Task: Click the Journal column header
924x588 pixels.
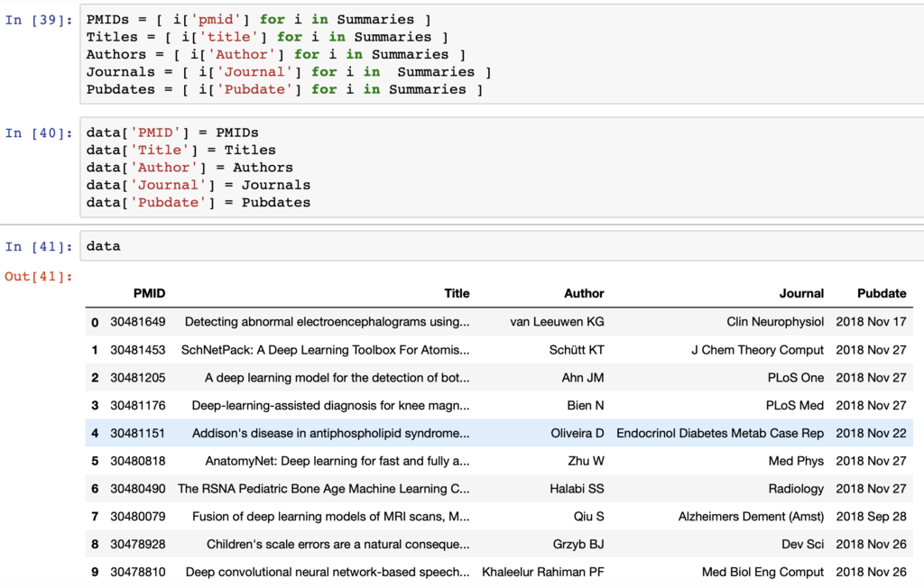Action: coord(801,293)
